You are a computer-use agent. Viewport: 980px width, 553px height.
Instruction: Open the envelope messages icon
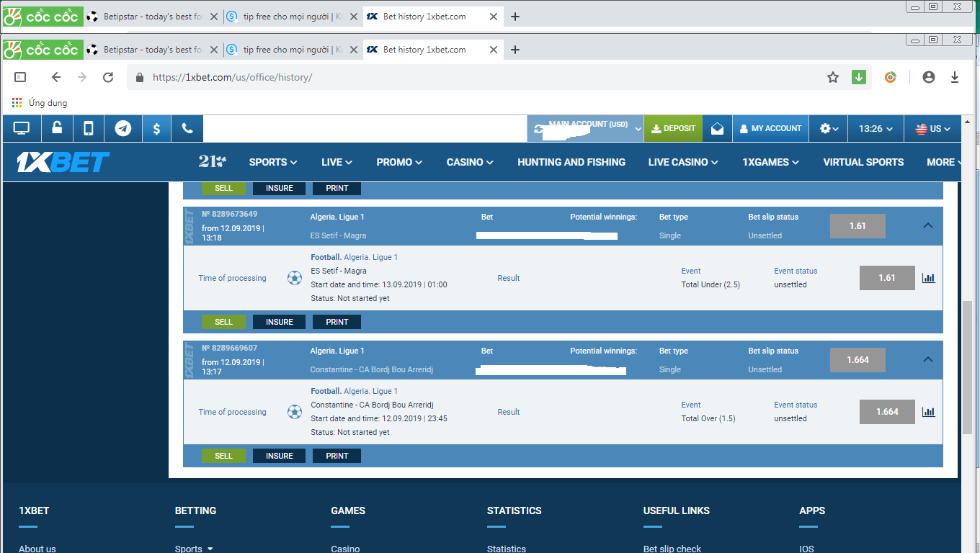click(x=717, y=129)
